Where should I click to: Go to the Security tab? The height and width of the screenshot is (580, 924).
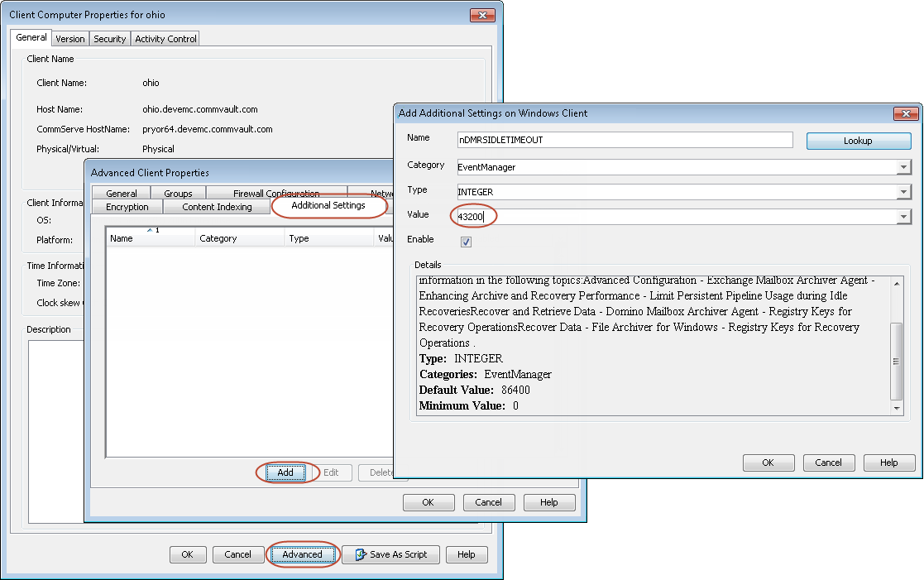[109, 39]
